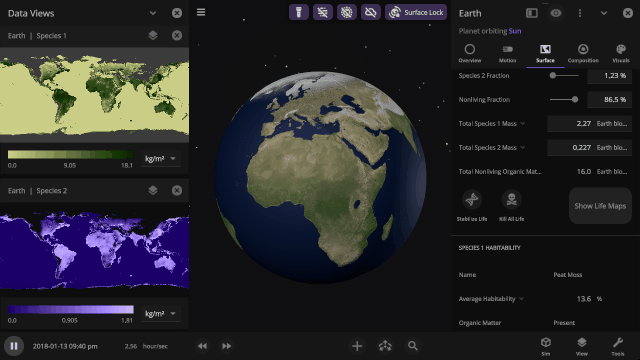This screenshot has height=360, width=640.
Task: Click the Stabilize Life icon
Action: (472, 200)
